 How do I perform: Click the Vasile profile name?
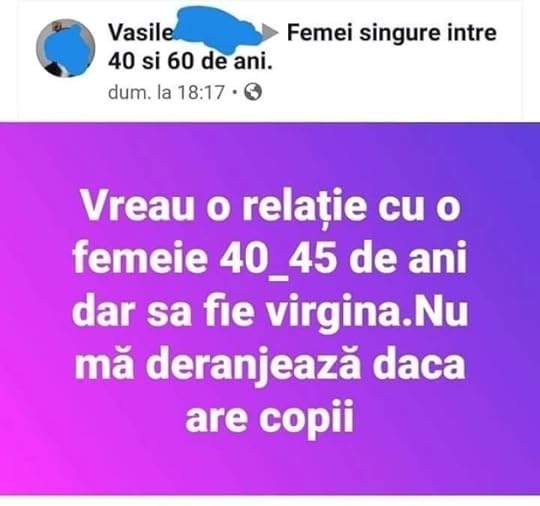[141, 33]
